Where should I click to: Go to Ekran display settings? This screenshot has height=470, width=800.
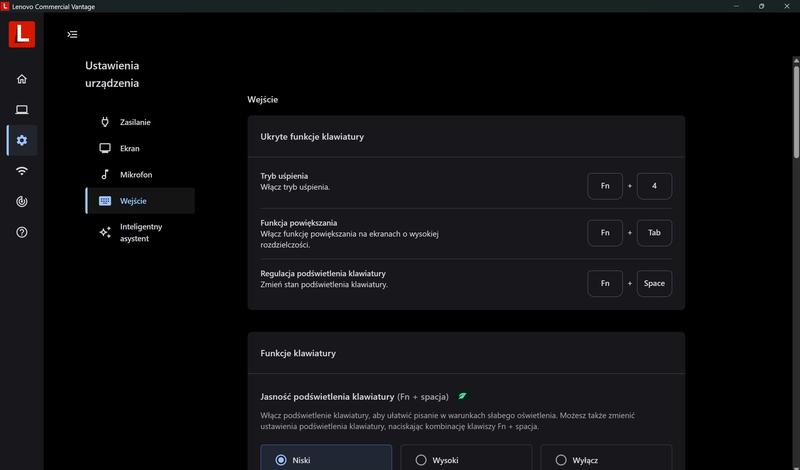point(129,148)
